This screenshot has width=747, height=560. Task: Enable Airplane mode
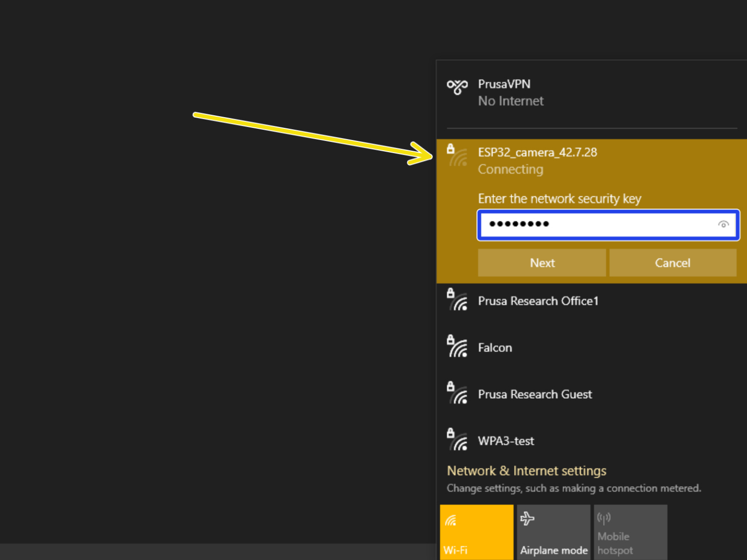tap(553, 532)
